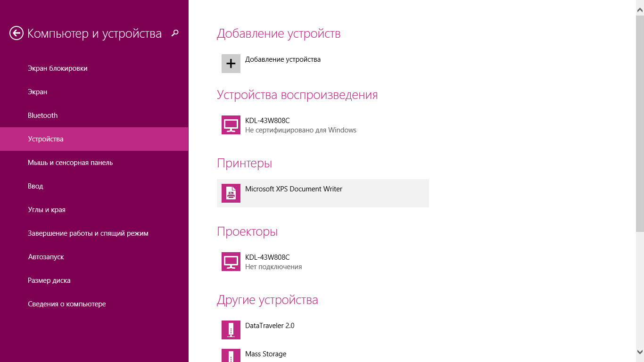
Task: Select the KDL-43W808C playback device icon
Action: [x=231, y=124]
